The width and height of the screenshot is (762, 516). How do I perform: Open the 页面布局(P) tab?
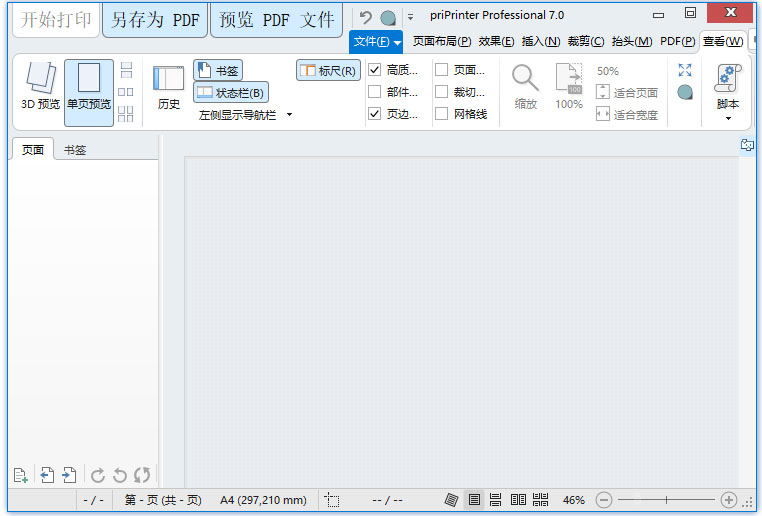coord(442,42)
